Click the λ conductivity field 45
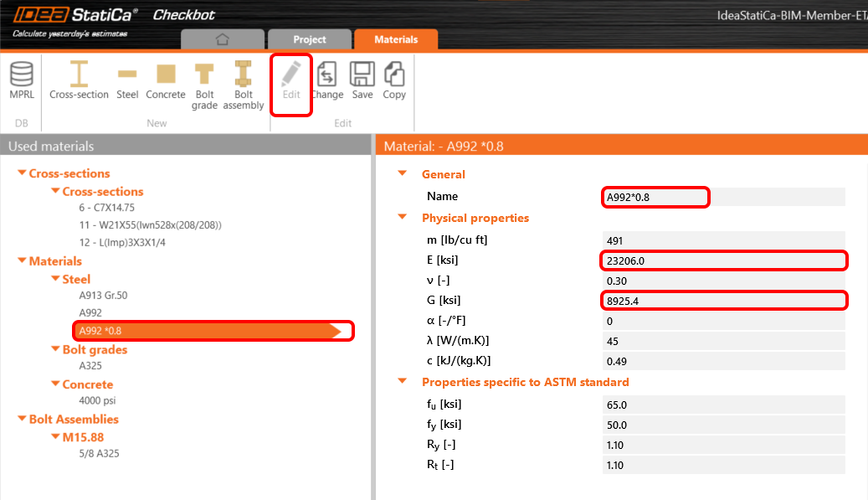The width and height of the screenshot is (868, 500). coord(723,341)
